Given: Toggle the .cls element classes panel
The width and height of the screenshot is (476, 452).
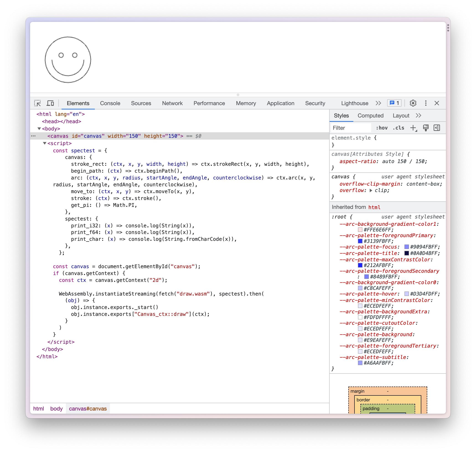Looking at the screenshot, I should click(x=398, y=128).
